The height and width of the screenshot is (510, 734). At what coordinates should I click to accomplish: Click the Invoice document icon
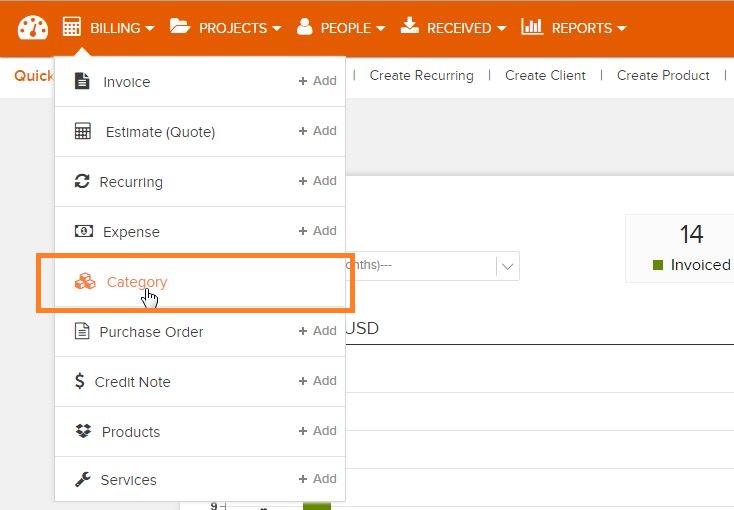pos(84,82)
